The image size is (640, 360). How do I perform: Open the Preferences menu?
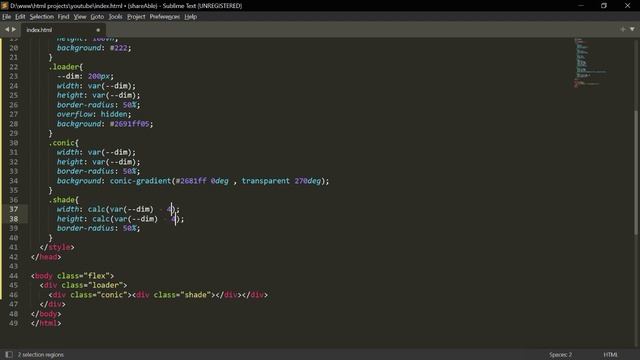click(164, 17)
